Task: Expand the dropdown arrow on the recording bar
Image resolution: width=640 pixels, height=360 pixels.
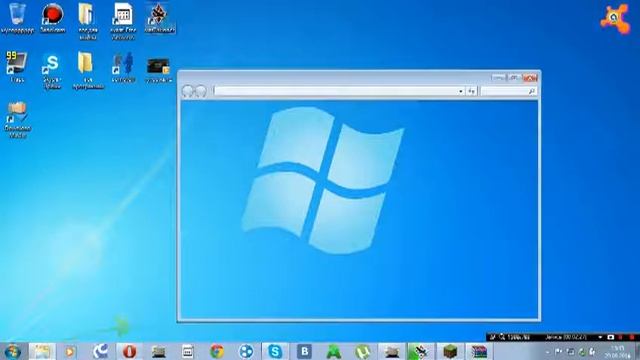Action: tap(600, 337)
